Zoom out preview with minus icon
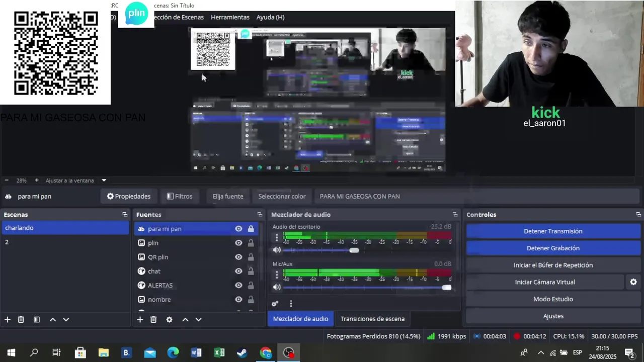The width and height of the screenshot is (644, 362). tap(7, 180)
